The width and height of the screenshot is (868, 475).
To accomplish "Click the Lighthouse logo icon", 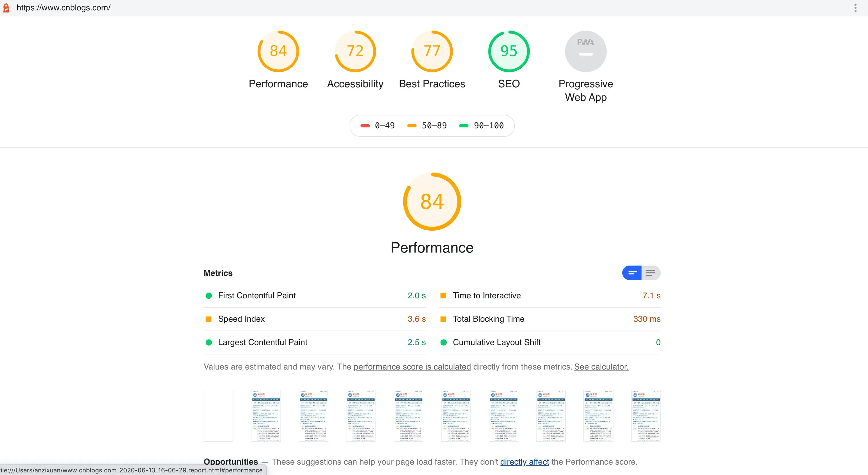I will 6,8.
